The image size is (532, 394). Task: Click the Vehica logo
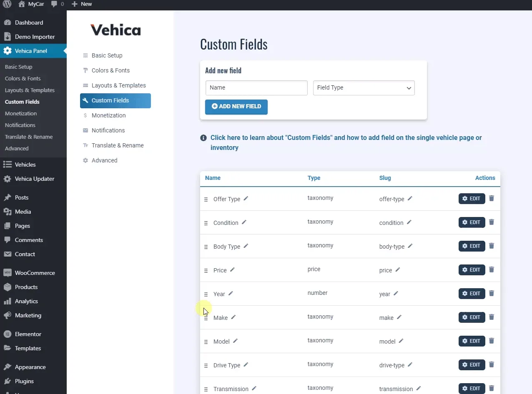pyautogui.click(x=115, y=30)
